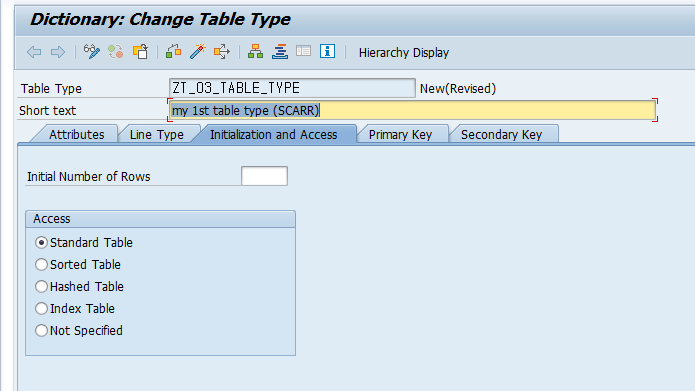Click the back arrow toolbar icon
Viewport: 695px width, 391px height.
click(x=34, y=52)
